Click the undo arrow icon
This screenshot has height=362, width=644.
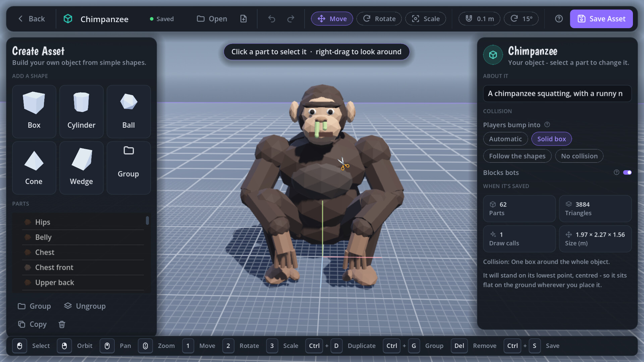click(x=272, y=19)
